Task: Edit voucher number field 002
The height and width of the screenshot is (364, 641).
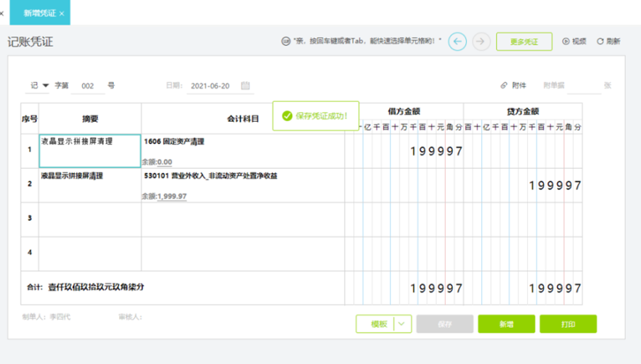Action: [88, 86]
